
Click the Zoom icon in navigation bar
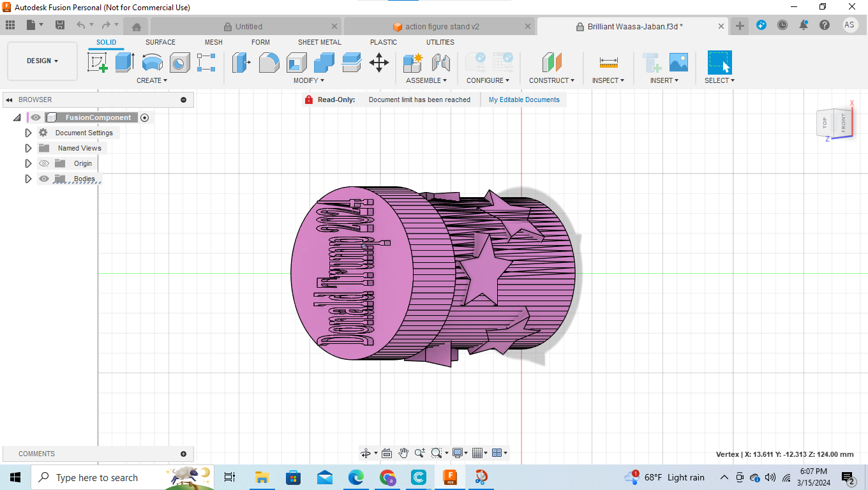420,453
